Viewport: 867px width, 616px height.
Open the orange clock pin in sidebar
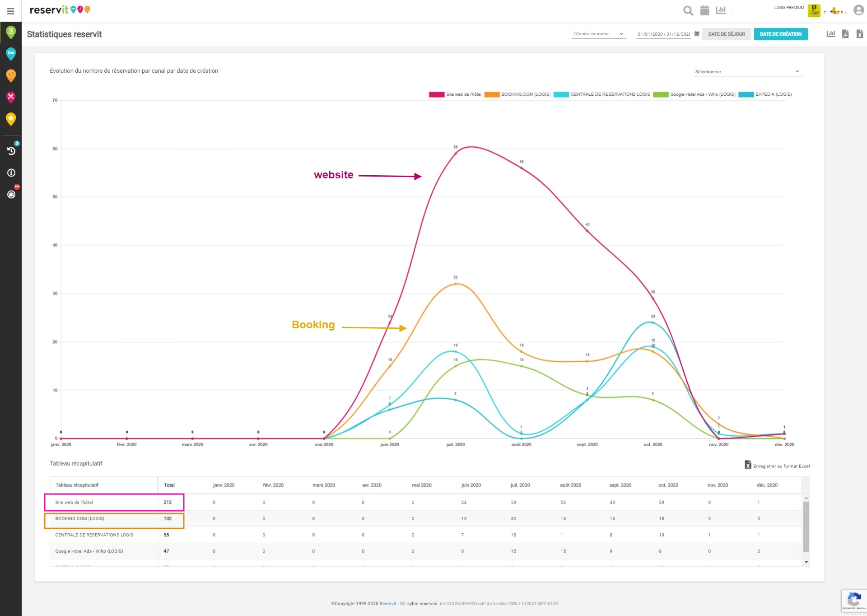11,75
